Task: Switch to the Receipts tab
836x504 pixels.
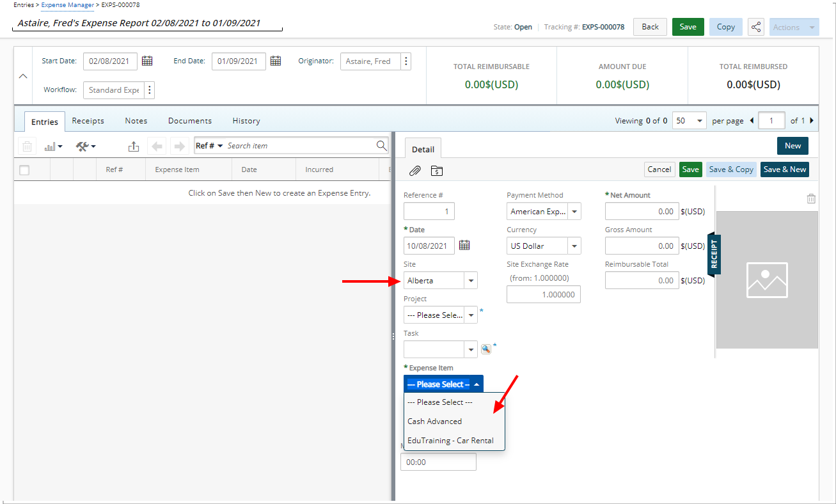Action: click(x=88, y=121)
